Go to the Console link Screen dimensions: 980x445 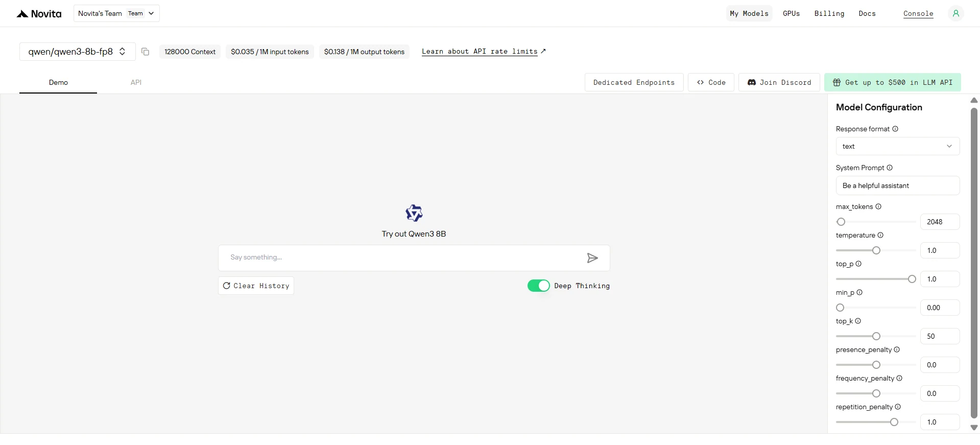[x=918, y=14]
